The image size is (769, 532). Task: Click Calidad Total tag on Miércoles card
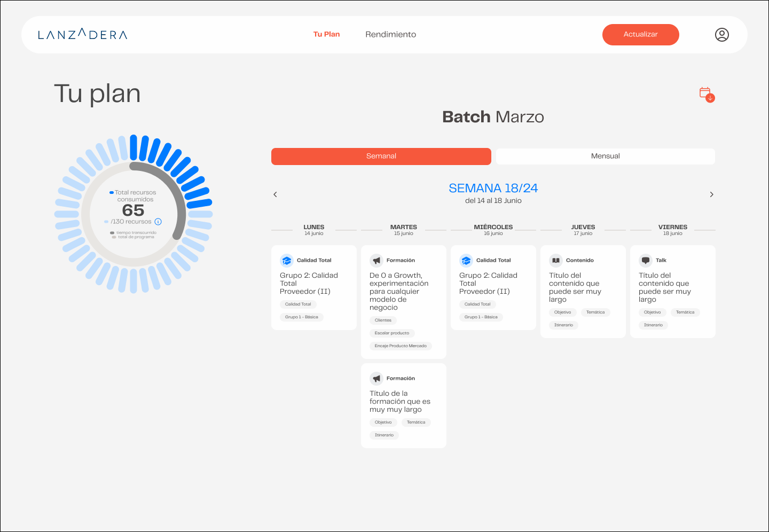click(477, 304)
